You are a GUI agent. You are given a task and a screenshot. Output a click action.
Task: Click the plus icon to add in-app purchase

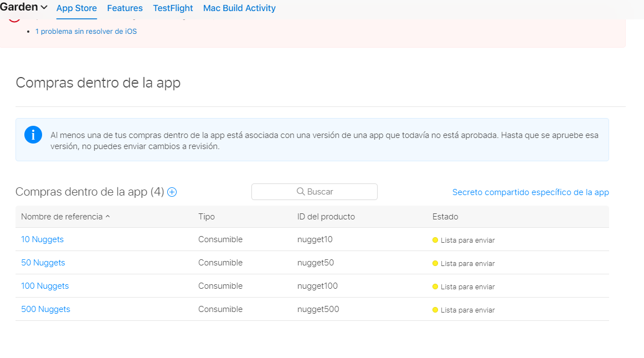(172, 192)
